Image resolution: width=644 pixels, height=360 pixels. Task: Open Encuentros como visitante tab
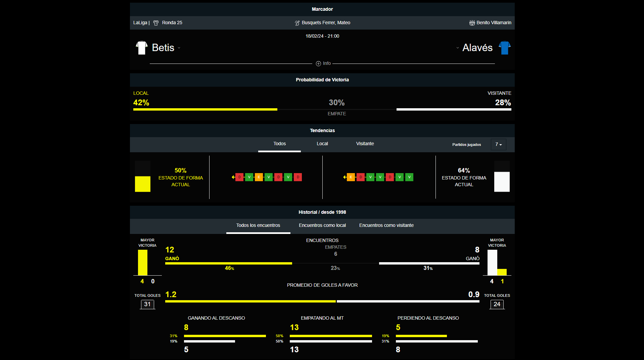click(x=386, y=226)
